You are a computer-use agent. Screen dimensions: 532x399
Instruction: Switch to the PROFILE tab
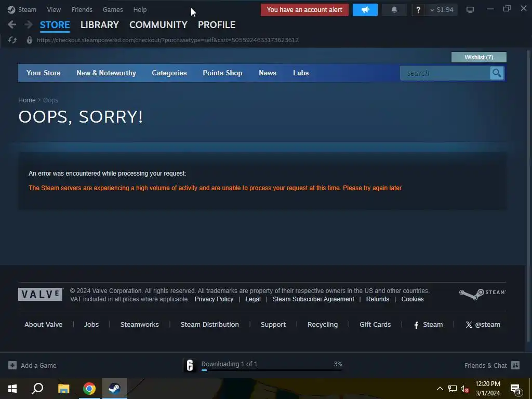click(217, 25)
